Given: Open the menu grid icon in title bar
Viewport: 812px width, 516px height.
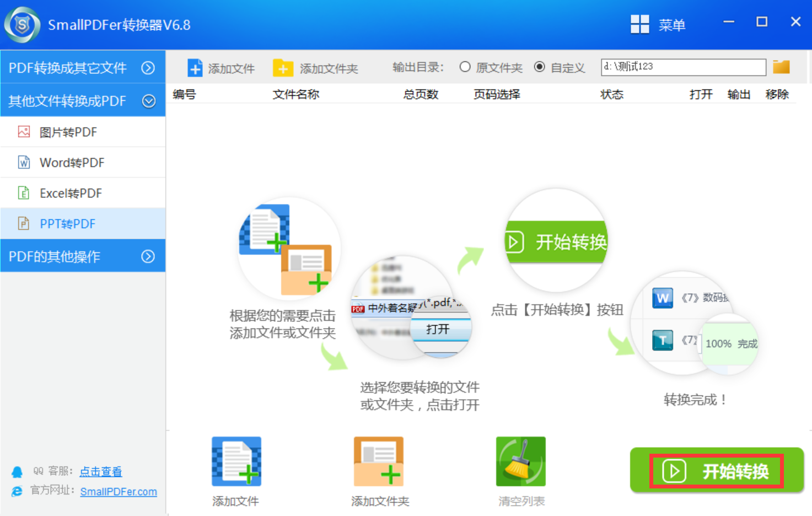Looking at the screenshot, I should click(x=639, y=24).
